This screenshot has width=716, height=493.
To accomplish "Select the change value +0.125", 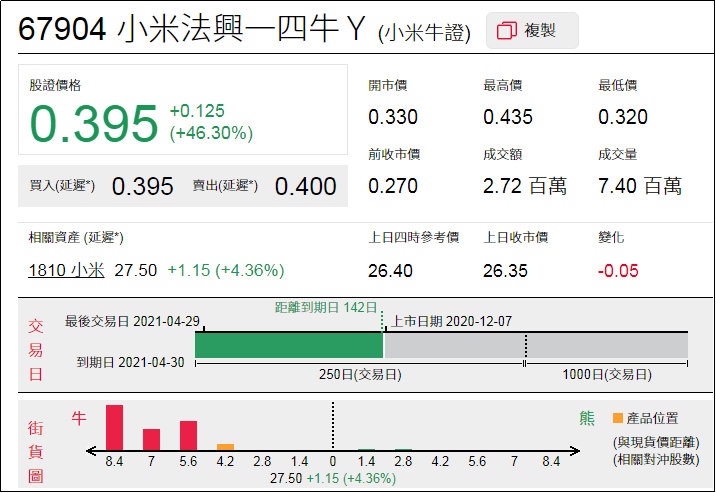I will coord(197,111).
